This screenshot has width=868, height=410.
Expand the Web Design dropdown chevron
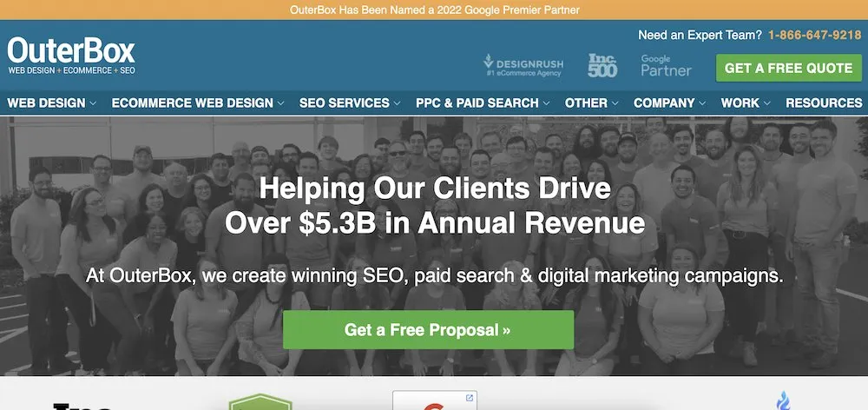93,103
